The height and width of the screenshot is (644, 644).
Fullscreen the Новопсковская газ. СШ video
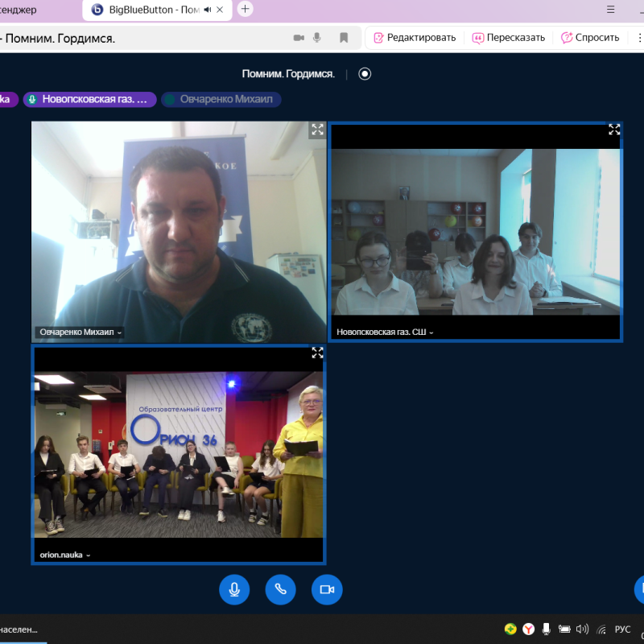[x=614, y=130]
